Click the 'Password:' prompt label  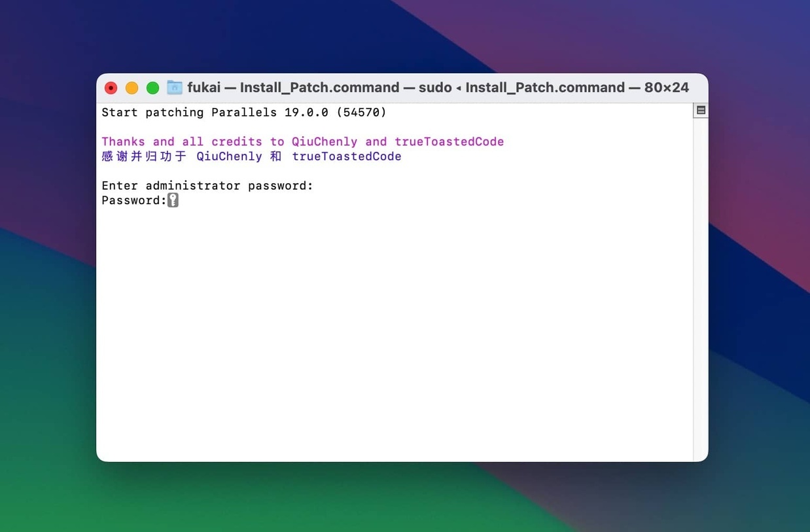tap(134, 200)
